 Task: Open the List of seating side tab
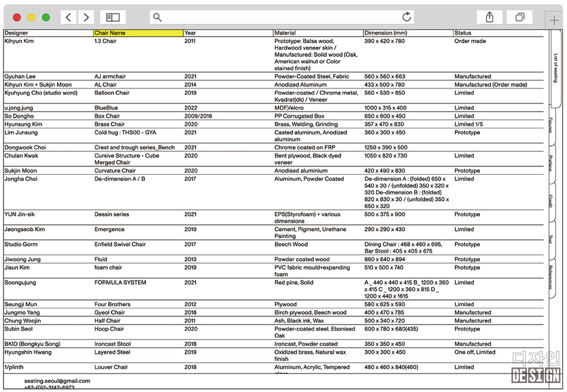[556, 68]
